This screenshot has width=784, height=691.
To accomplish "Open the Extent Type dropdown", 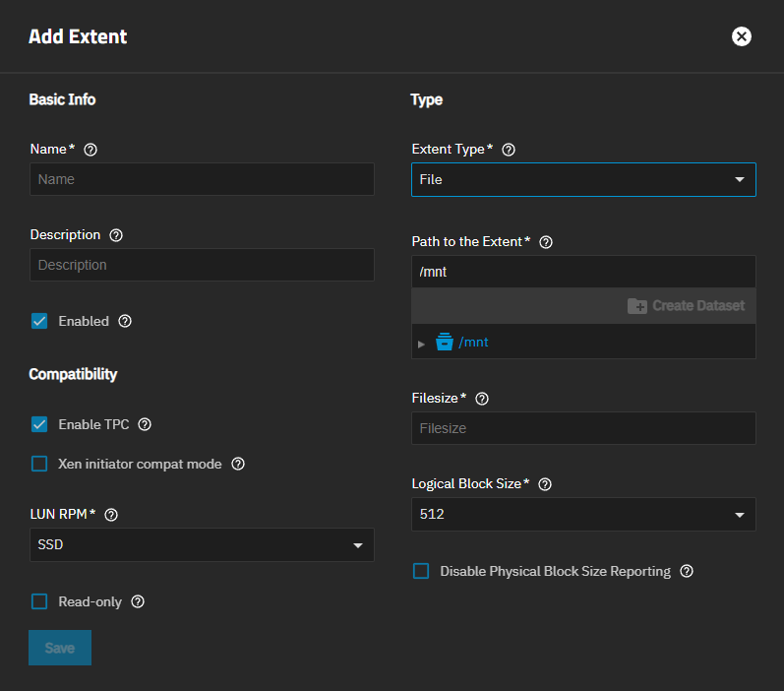I will coord(582,180).
